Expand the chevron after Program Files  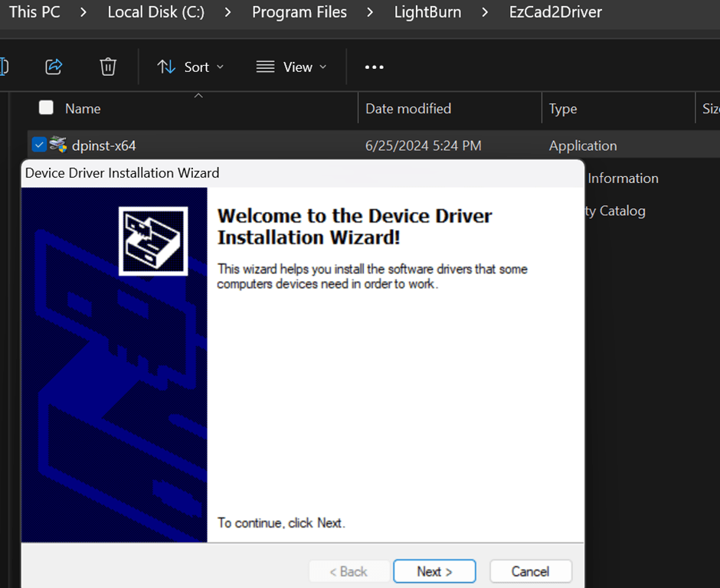(x=370, y=12)
